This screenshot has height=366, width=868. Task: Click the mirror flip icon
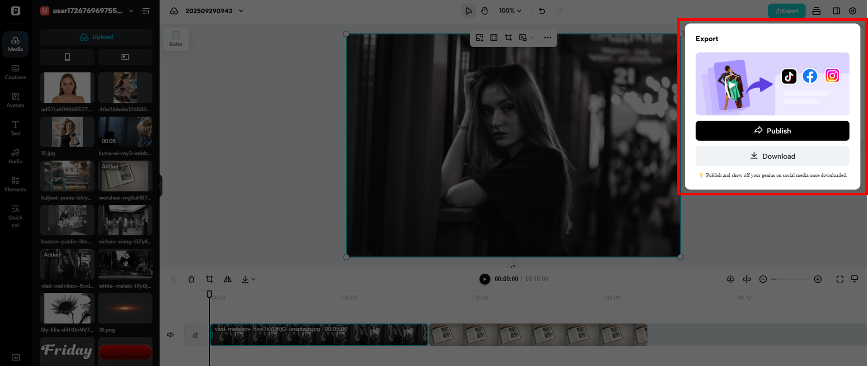228,279
